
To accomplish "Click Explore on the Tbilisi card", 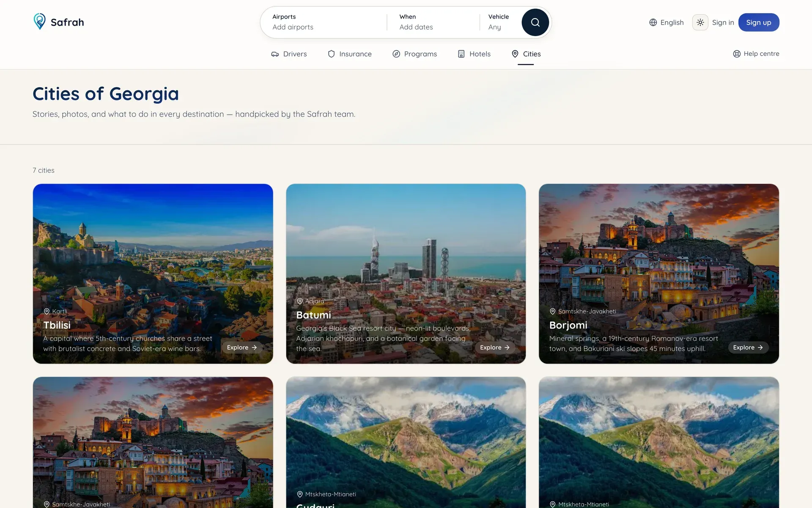I will coord(242,348).
